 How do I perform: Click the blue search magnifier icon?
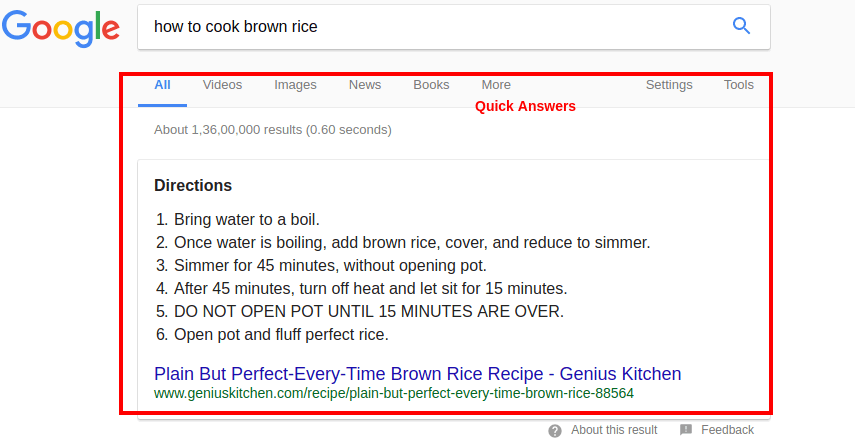point(741,26)
